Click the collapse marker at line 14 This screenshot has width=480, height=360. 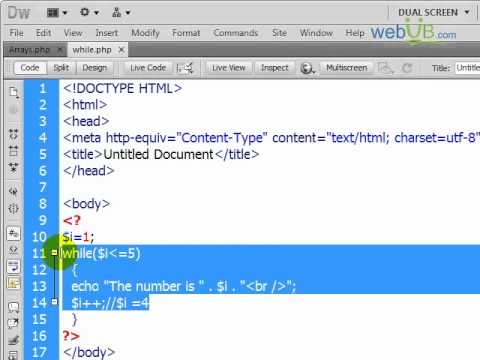pos(54,302)
